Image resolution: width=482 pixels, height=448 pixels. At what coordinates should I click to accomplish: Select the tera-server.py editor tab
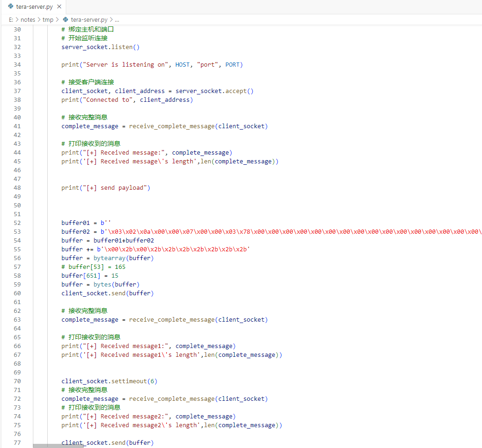point(34,7)
